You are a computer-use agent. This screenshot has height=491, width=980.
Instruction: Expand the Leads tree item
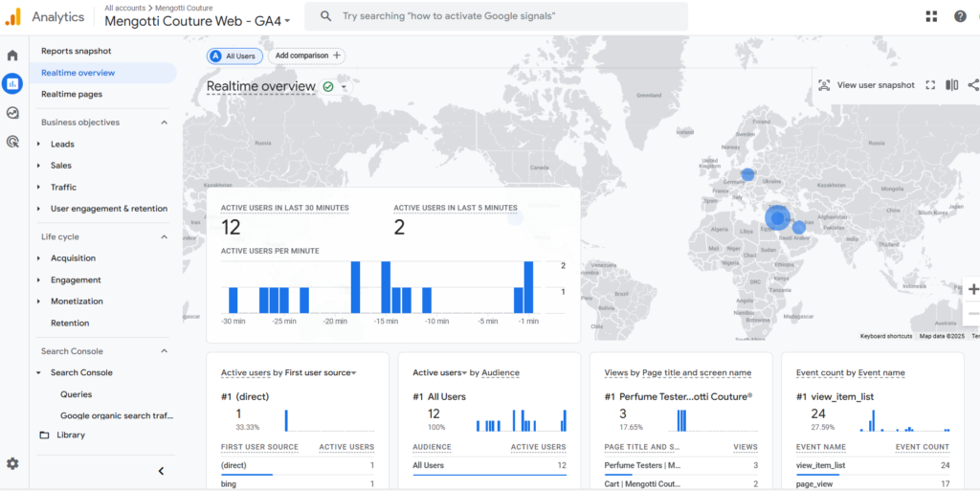point(38,145)
